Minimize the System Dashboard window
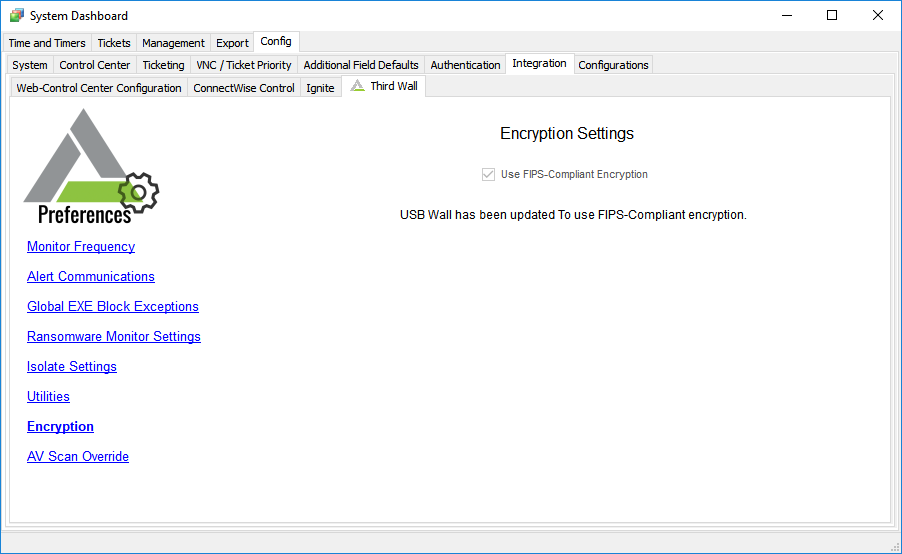902x554 pixels. 787,16
